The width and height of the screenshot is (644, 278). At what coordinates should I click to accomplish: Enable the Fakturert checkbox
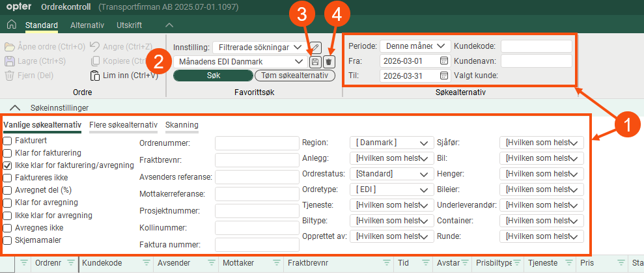(8, 141)
